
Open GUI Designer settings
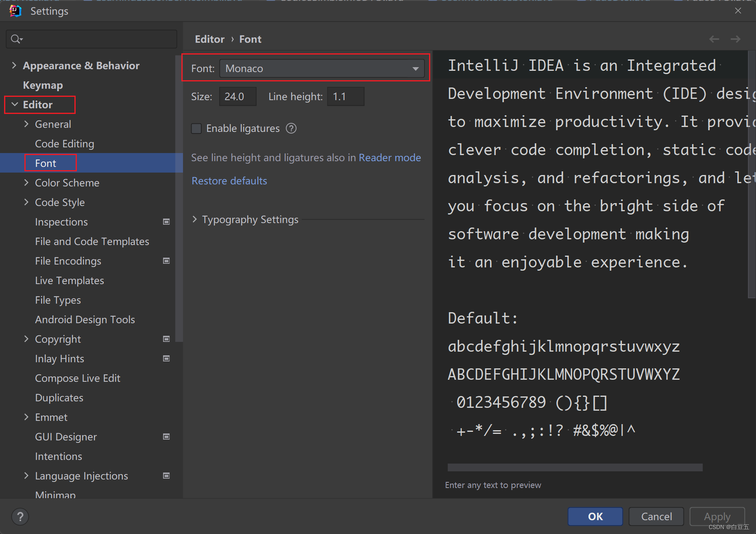click(x=66, y=437)
